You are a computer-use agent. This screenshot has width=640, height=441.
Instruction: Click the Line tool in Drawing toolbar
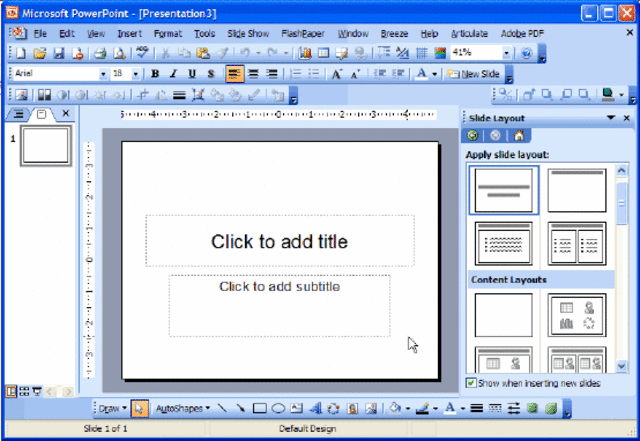pos(222,408)
